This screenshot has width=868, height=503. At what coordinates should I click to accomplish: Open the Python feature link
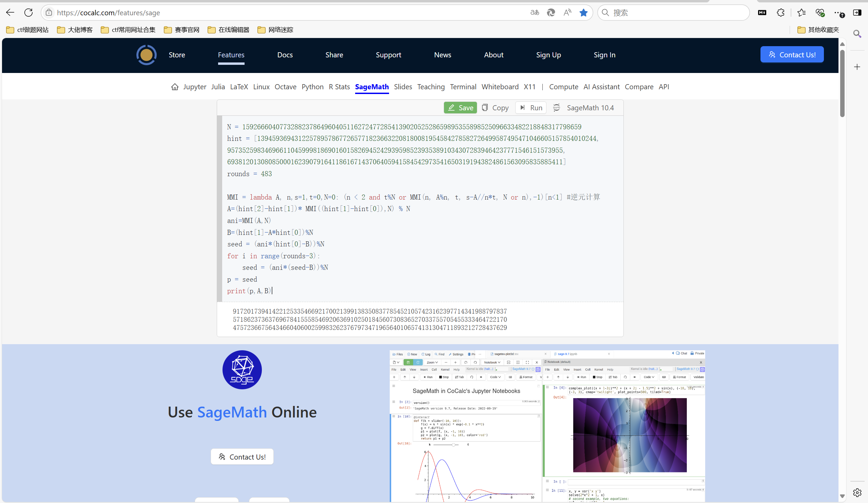click(x=312, y=87)
